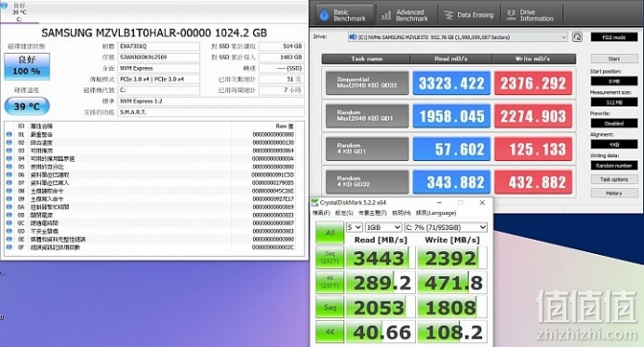
Task: Close the CrystalDiskMark window
Action: 482,203
